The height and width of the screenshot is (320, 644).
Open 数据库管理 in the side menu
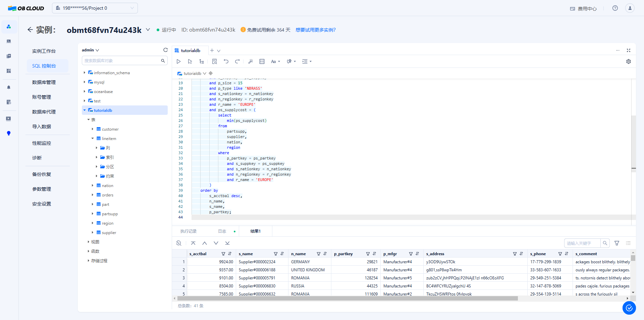click(44, 82)
